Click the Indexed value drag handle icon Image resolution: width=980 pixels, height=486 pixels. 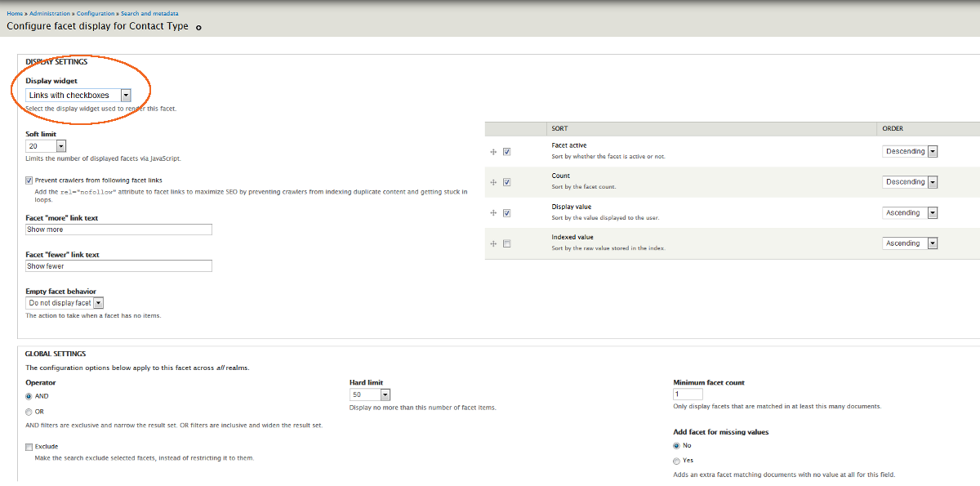[x=493, y=243]
